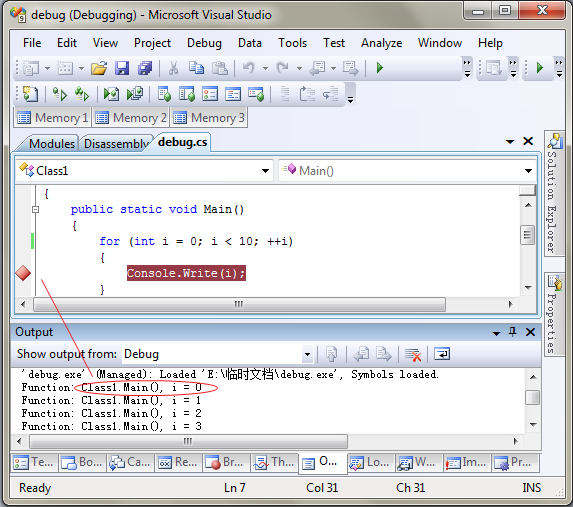
Task: Open the Tools menu
Action: click(292, 43)
